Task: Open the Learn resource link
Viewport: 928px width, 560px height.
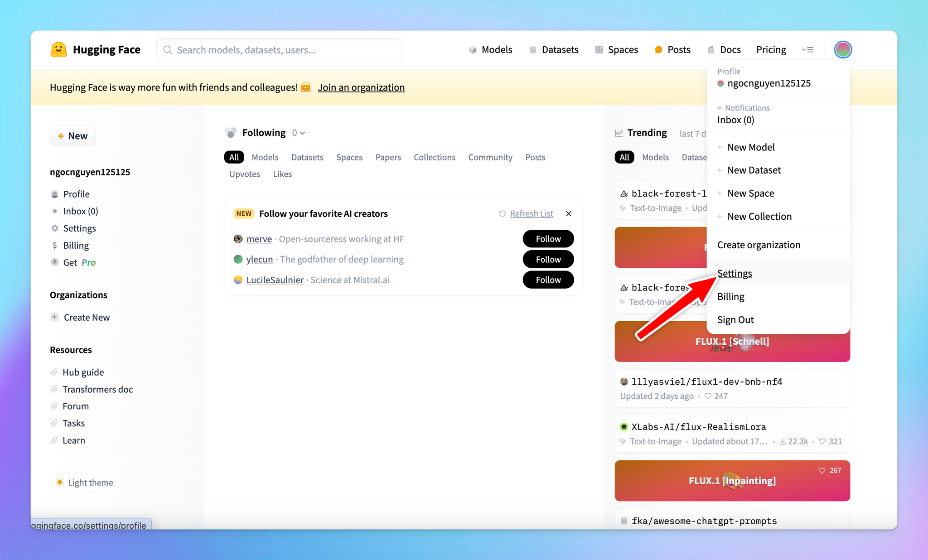Action: point(74,440)
